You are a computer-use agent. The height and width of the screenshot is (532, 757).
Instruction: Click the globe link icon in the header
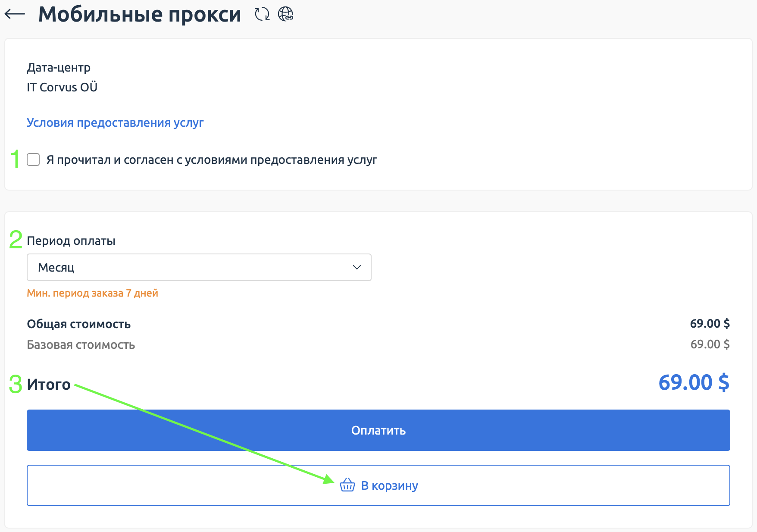pyautogui.click(x=286, y=14)
